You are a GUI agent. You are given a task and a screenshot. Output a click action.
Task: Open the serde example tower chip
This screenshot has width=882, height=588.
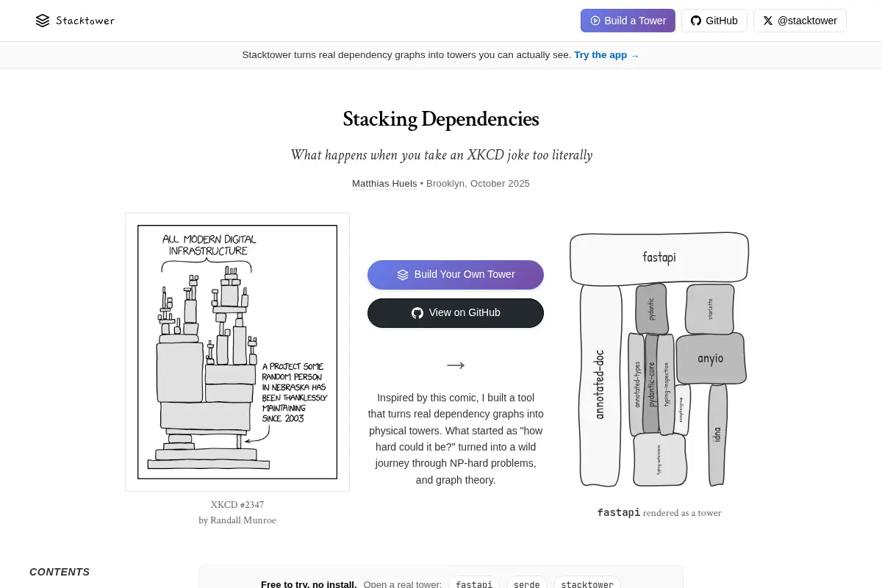[x=526, y=584]
